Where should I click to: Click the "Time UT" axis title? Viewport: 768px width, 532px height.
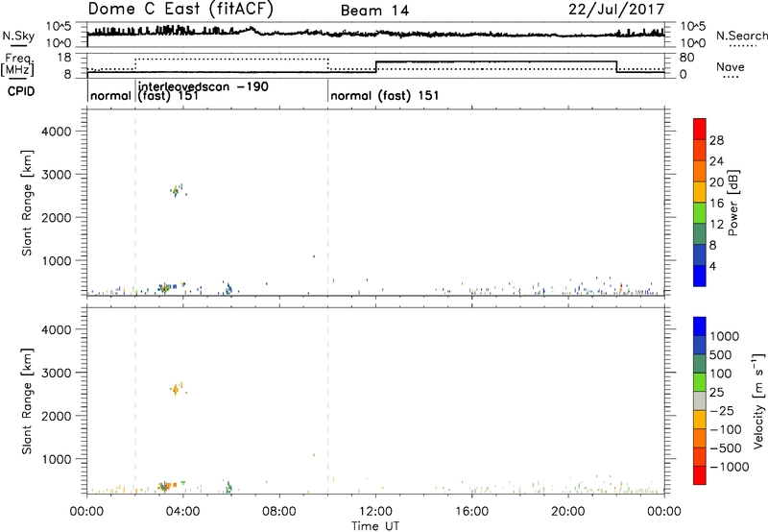click(375, 526)
